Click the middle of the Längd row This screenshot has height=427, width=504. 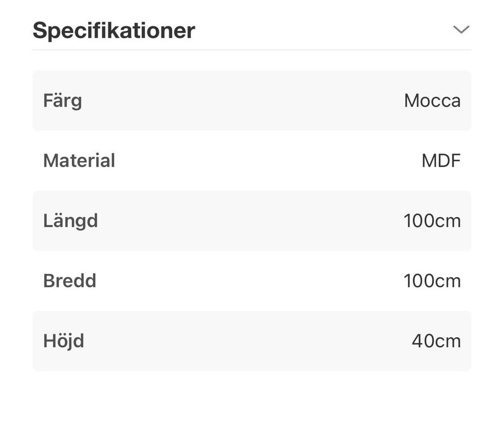[x=252, y=221]
